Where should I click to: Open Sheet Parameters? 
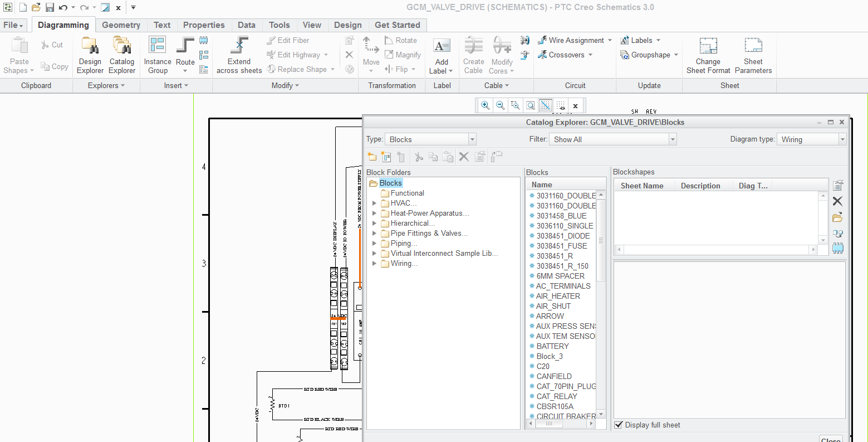tap(753, 55)
